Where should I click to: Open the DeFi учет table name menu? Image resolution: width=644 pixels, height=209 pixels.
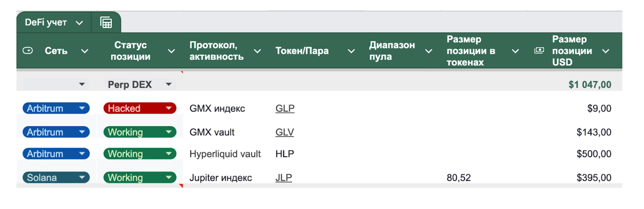tap(79, 23)
